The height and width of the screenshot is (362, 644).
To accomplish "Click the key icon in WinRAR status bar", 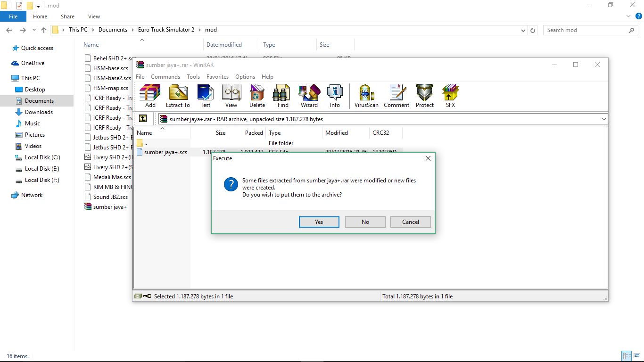I will point(147,296).
